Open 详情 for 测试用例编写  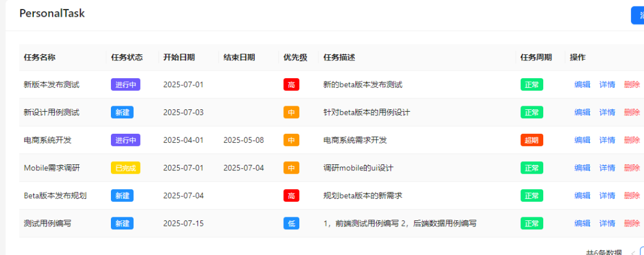(607, 223)
